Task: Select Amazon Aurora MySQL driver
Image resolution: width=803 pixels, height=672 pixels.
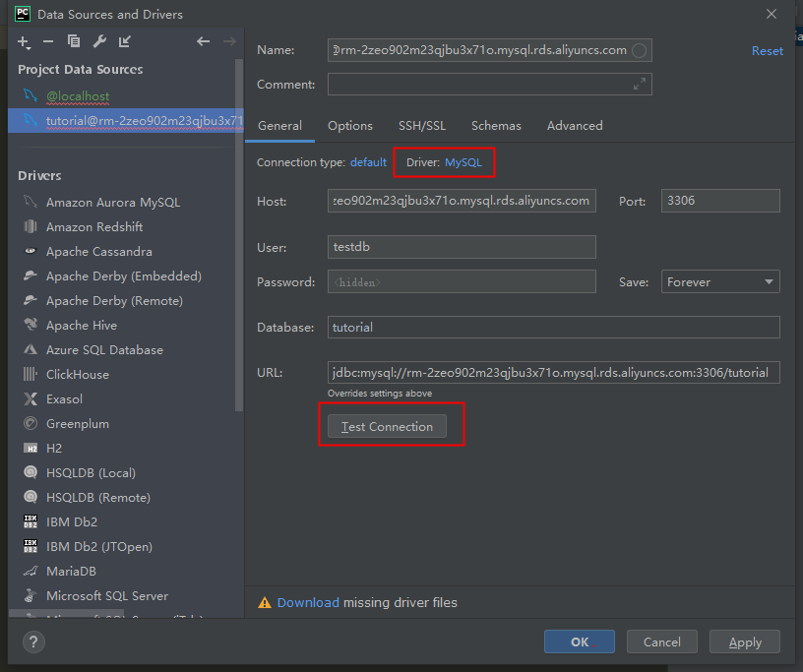Action: (112, 203)
